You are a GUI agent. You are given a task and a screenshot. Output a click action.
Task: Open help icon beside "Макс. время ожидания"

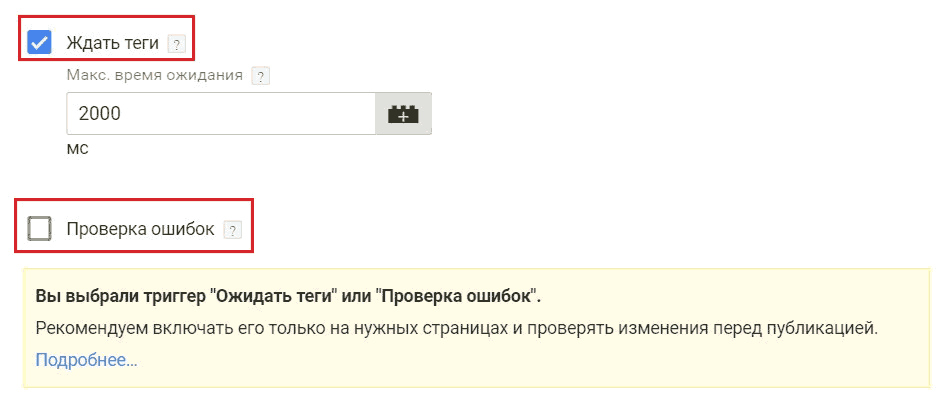tap(260, 77)
